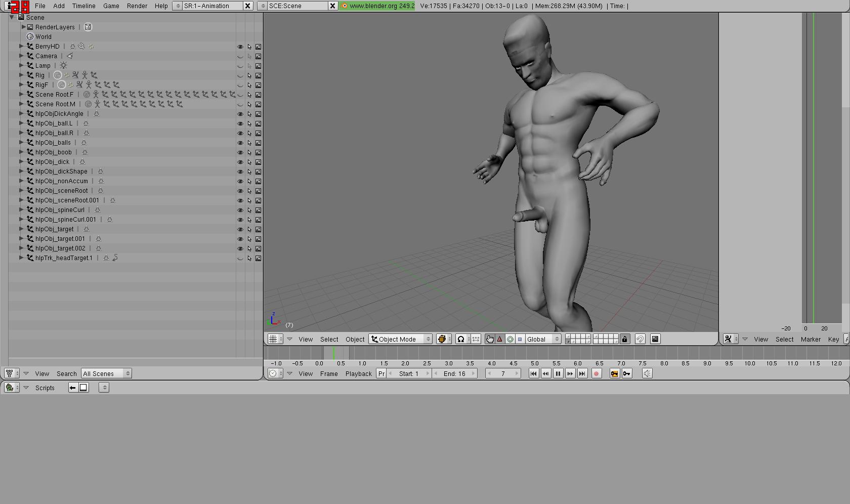Jump to the start frame of the timeline
This screenshot has width=850, height=504.
click(533, 373)
